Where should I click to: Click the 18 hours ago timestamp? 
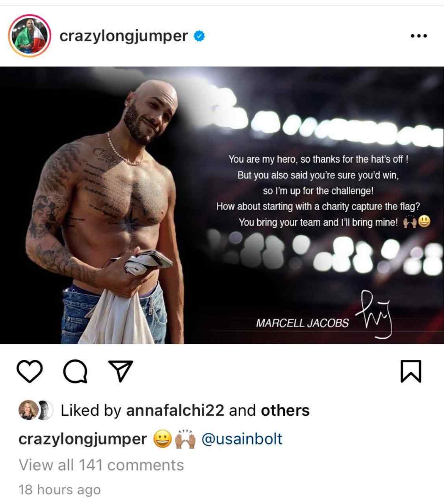tap(59, 489)
